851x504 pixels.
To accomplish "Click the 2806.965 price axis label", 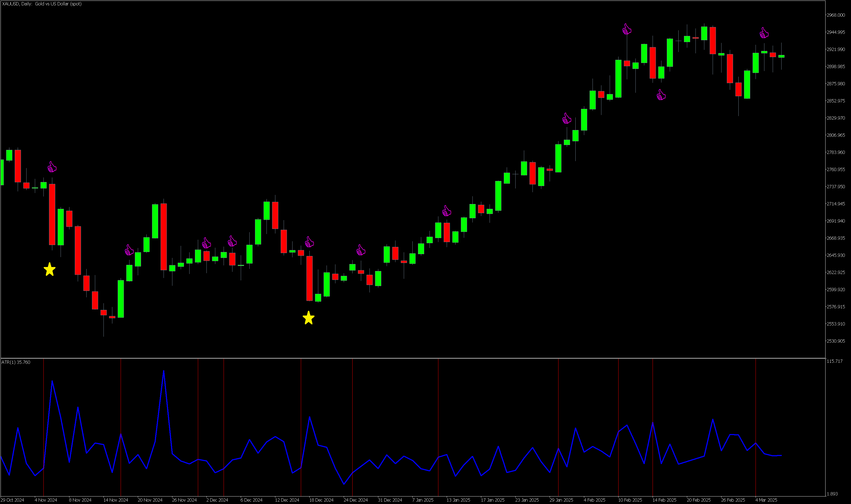I will pyautogui.click(x=836, y=135).
